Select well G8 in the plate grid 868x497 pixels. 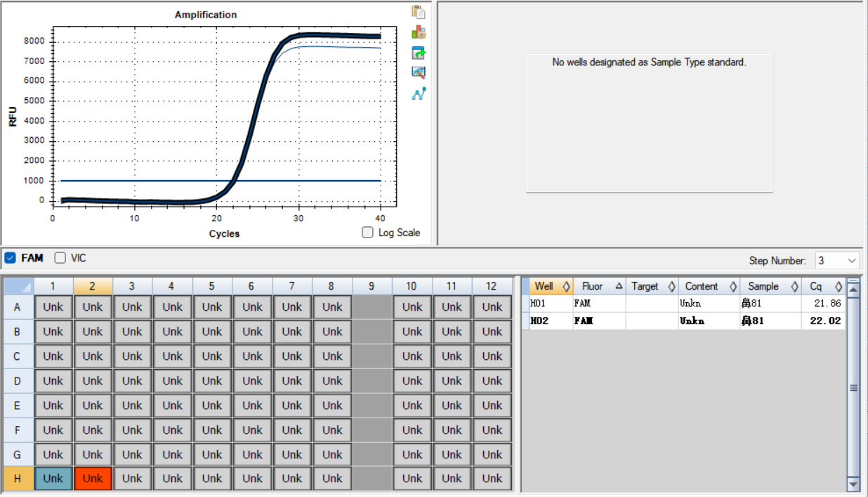coord(332,455)
